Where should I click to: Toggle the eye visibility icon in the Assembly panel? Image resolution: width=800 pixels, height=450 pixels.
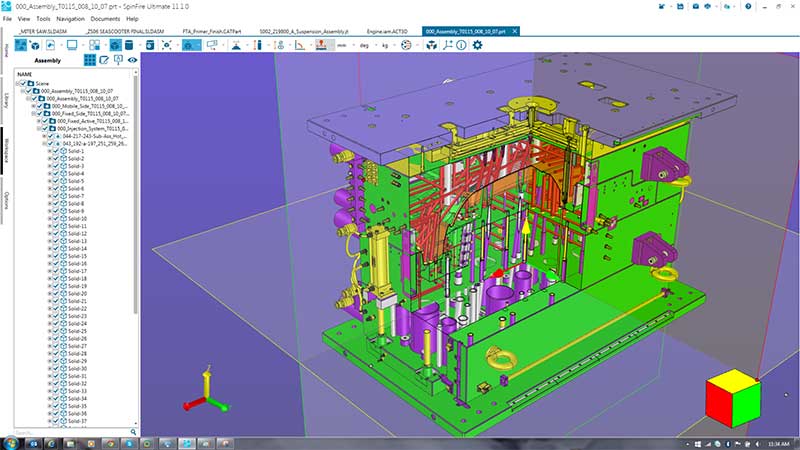click(x=133, y=60)
